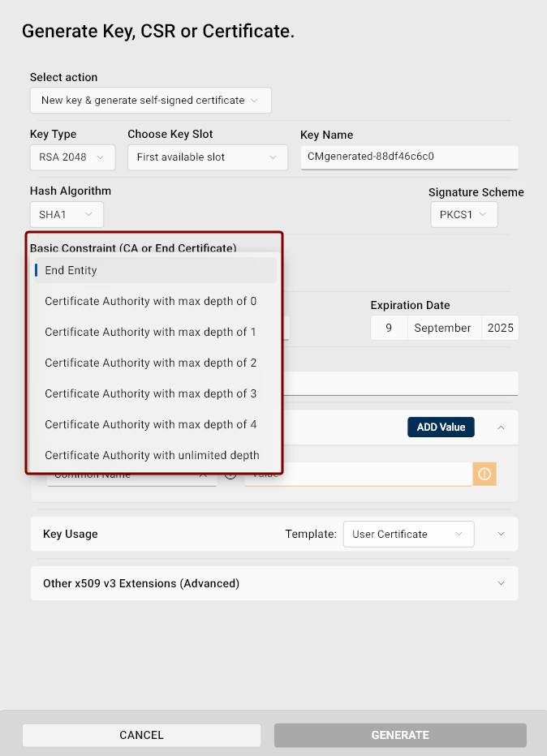Click the ADD Value button
Image resolution: width=547 pixels, height=756 pixels.
pyautogui.click(x=441, y=427)
